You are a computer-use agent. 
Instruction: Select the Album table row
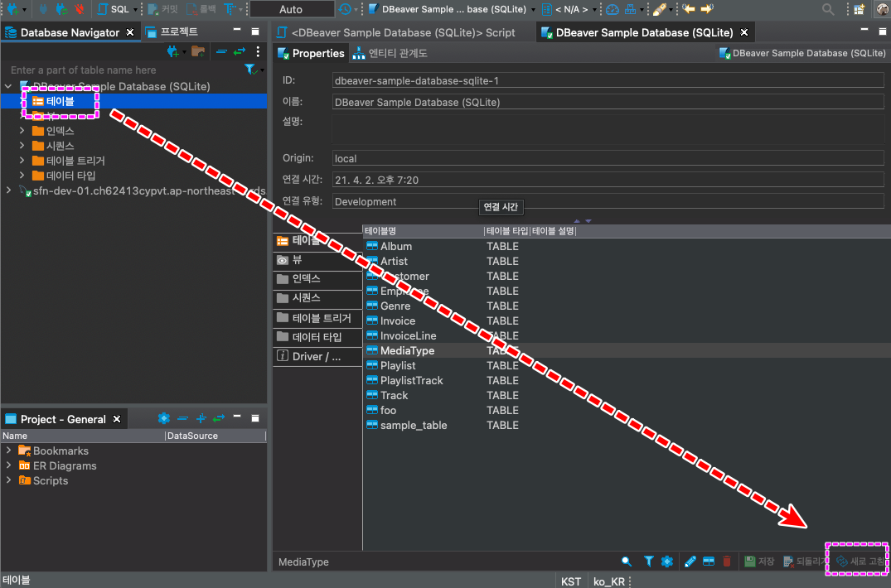coord(627,246)
